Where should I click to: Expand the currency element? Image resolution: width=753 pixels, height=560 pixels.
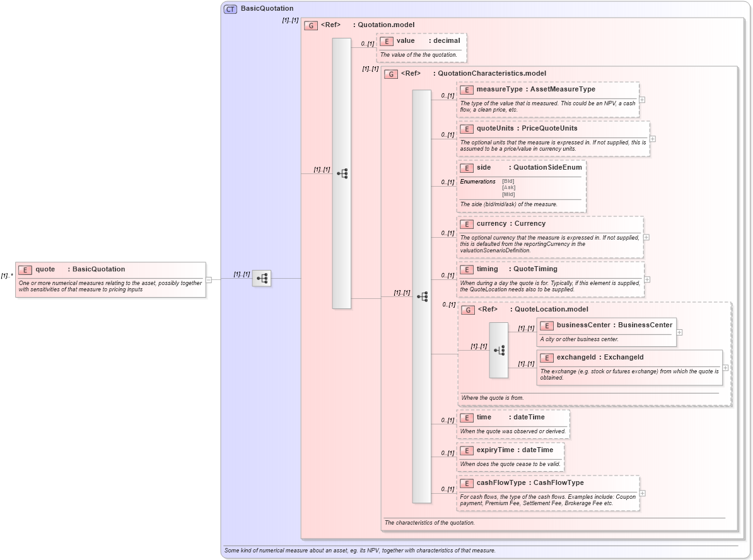click(x=646, y=237)
